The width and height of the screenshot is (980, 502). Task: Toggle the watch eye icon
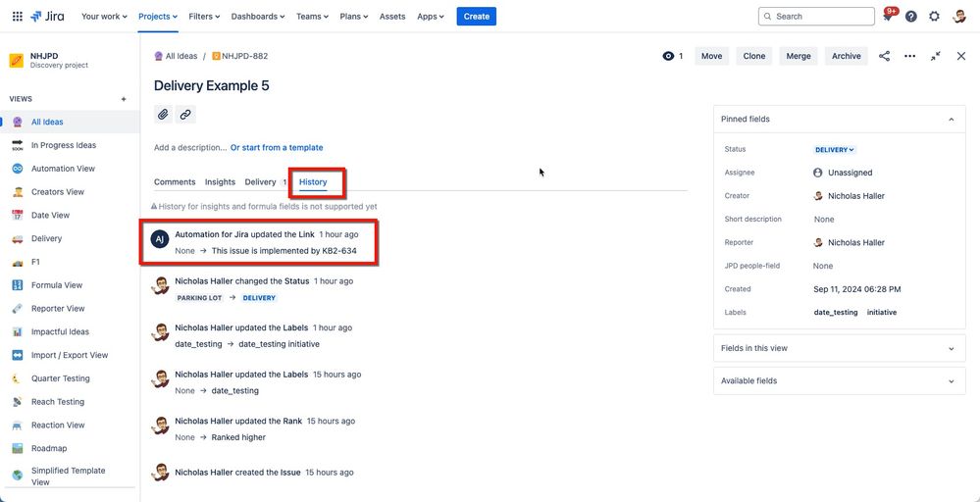click(668, 56)
